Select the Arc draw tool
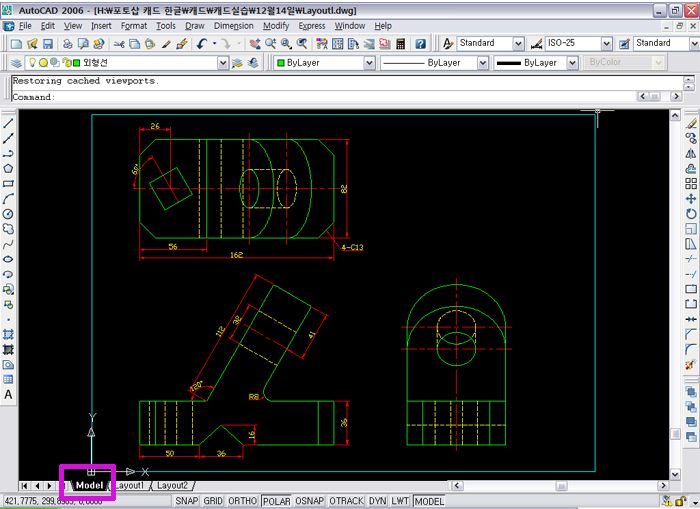 8,199
